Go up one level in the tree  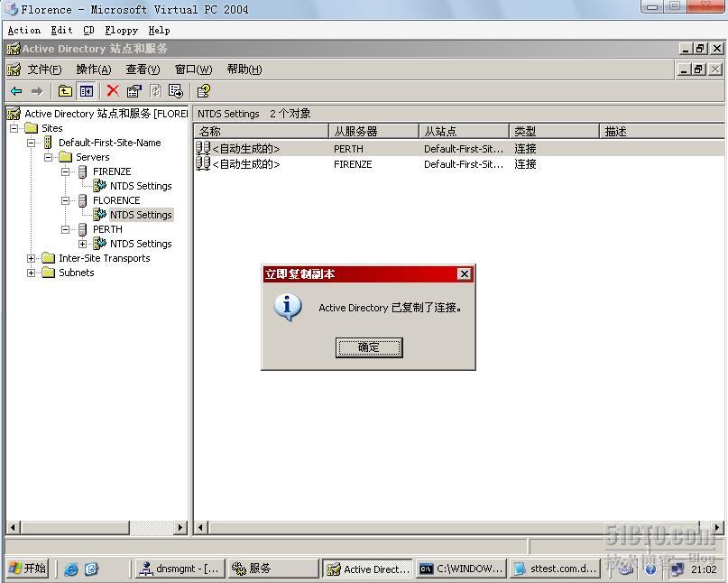65,91
